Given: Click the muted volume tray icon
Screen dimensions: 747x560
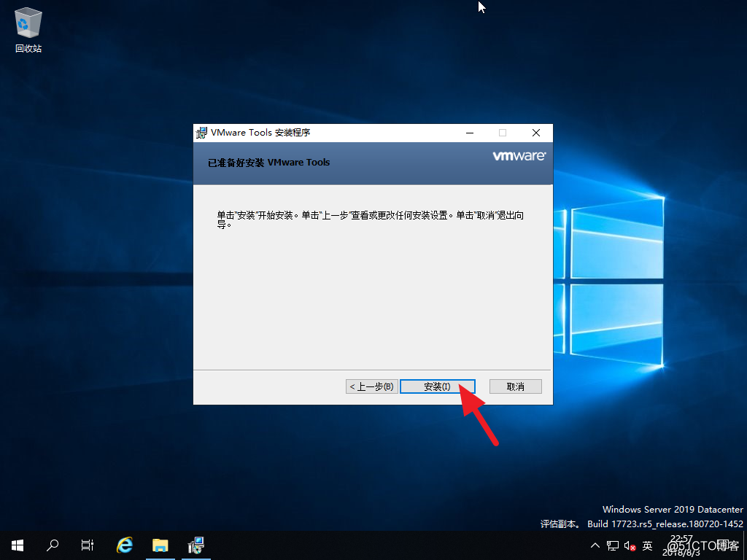Looking at the screenshot, I should tap(630, 545).
